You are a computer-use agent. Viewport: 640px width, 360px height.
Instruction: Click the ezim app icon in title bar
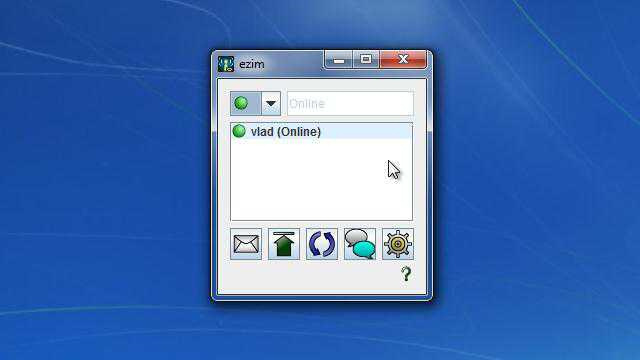[226, 64]
